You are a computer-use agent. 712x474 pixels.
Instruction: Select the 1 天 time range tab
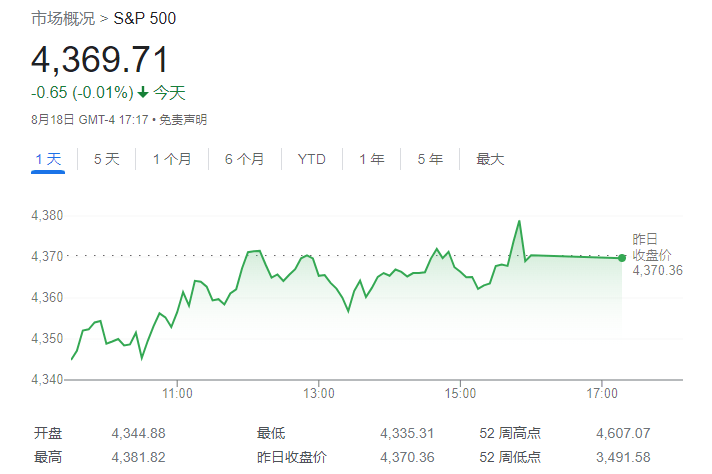pyautogui.click(x=48, y=159)
